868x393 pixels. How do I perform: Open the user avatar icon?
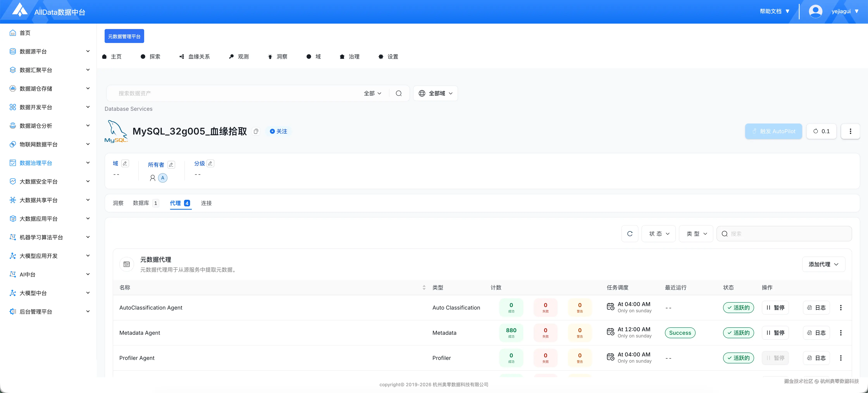click(815, 11)
